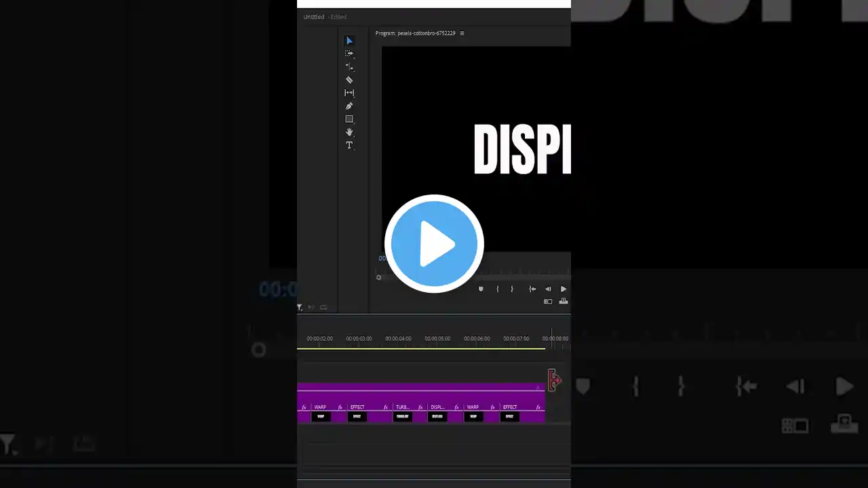Select the Razor tool
Screen dimensions: 868x488
(x=349, y=80)
